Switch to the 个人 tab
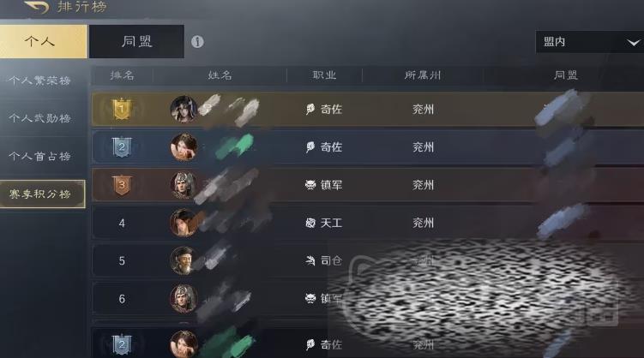This screenshot has height=358, width=644. coord(43,41)
